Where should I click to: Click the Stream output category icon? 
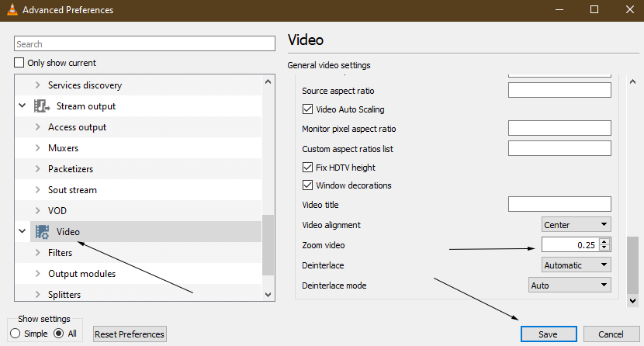tap(41, 106)
